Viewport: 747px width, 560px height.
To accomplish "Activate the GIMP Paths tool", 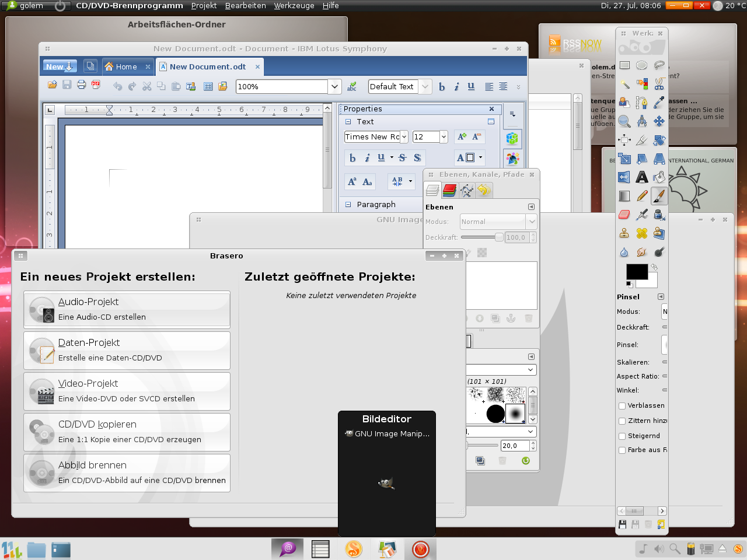I will click(641, 103).
